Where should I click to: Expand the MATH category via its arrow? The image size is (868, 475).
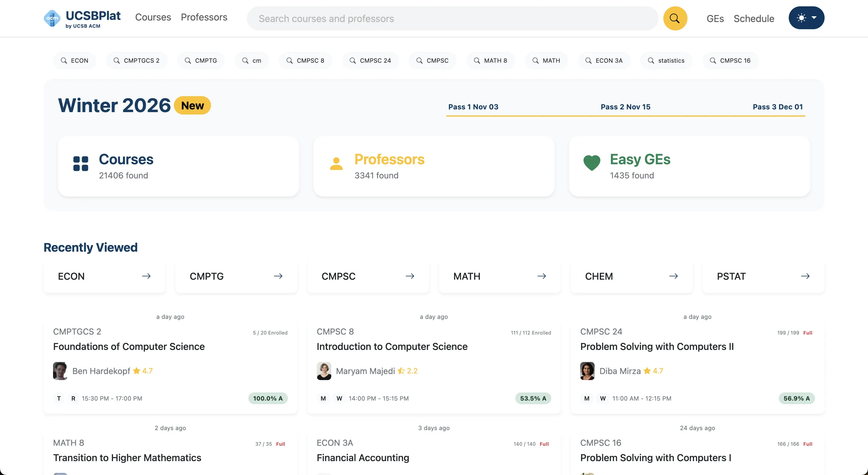[x=542, y=276]
